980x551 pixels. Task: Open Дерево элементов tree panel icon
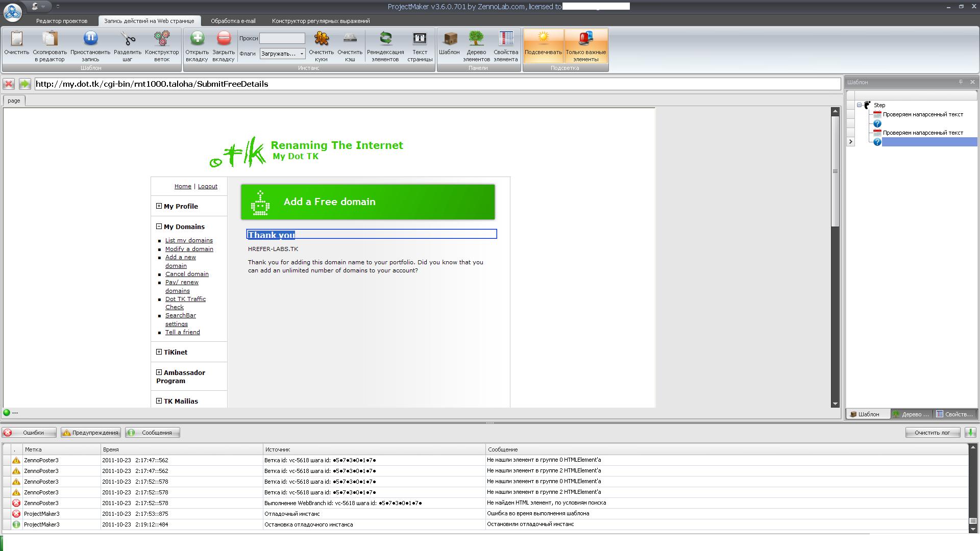[x=476, y=39]
